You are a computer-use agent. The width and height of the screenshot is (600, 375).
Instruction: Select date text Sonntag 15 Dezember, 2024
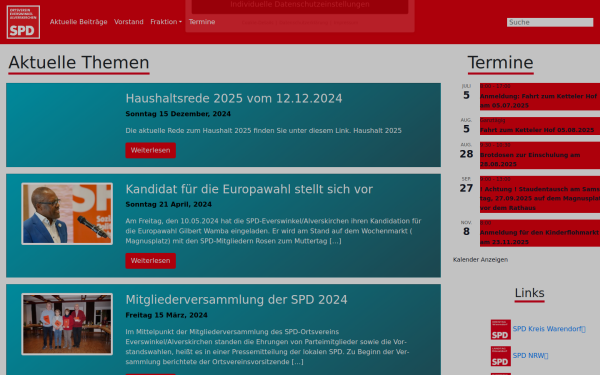click(x=178, y=114)
